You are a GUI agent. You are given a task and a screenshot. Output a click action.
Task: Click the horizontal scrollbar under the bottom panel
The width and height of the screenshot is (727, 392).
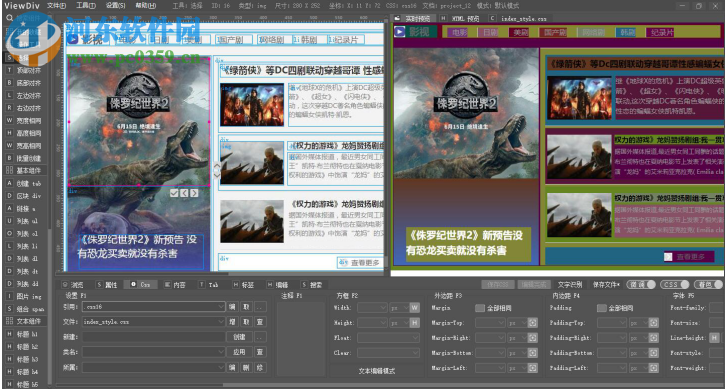tap(389, 385)
